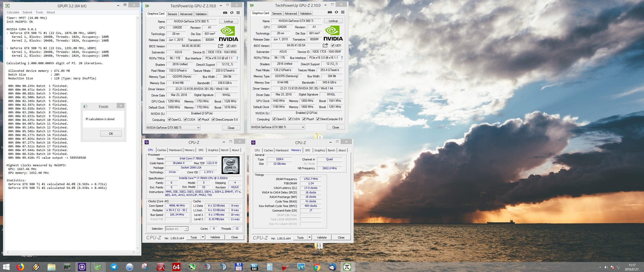
Task: Toggle DirectCompute 5.0 checkbox in left GPU-Z
Action: tap(213, 120)
